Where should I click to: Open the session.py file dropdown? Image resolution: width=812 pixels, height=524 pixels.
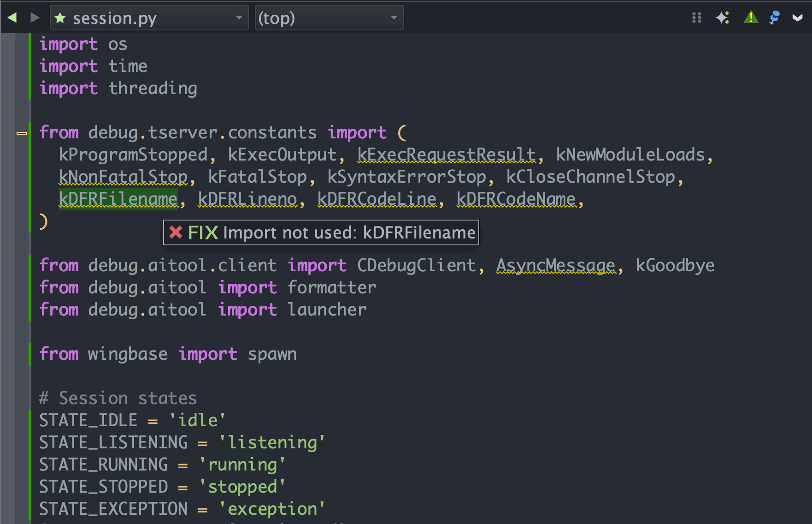tap(149, 18)
